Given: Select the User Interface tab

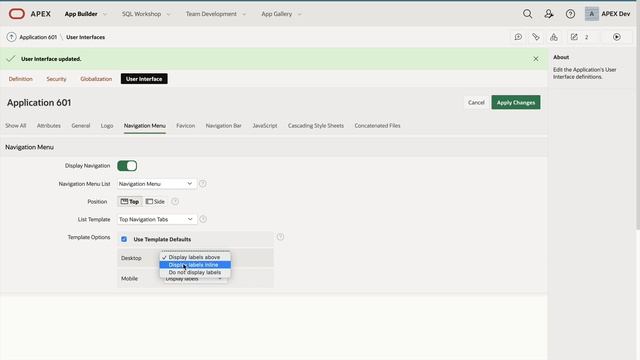Looking at the screenshot, I should [x=144, y=79].
